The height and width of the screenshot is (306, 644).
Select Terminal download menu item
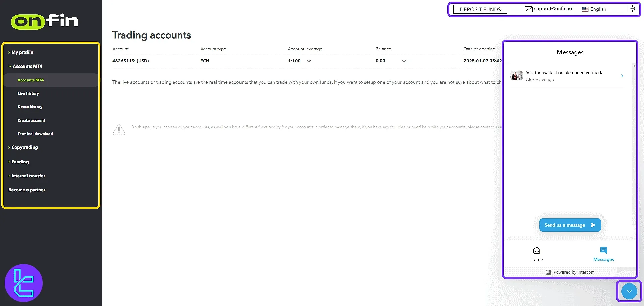pyautogui.click(x=35, y=134)
